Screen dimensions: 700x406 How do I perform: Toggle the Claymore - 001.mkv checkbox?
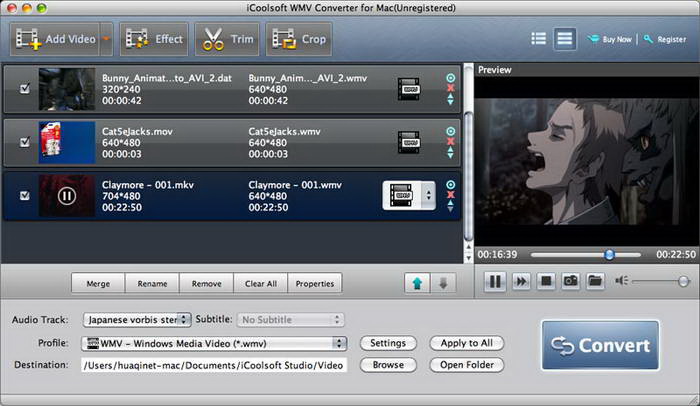pyautogui.click(x=25, y=195)
